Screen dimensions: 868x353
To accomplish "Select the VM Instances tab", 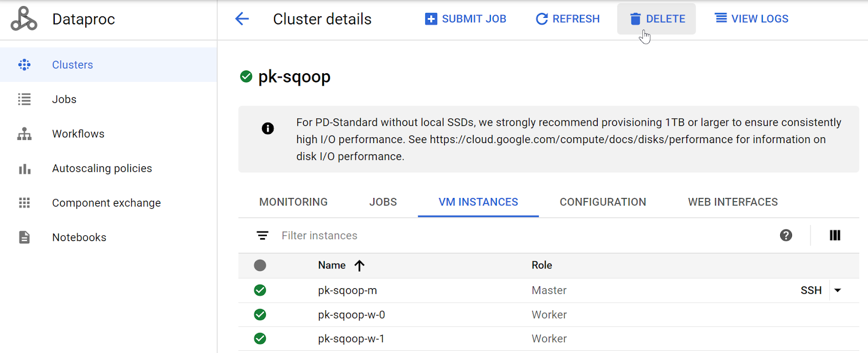I will [478, 202].
